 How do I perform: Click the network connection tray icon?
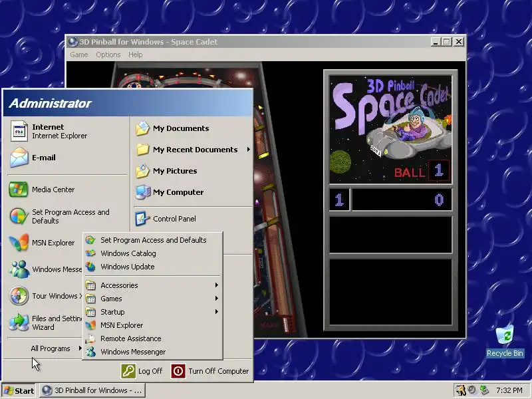tap(484, 390)
